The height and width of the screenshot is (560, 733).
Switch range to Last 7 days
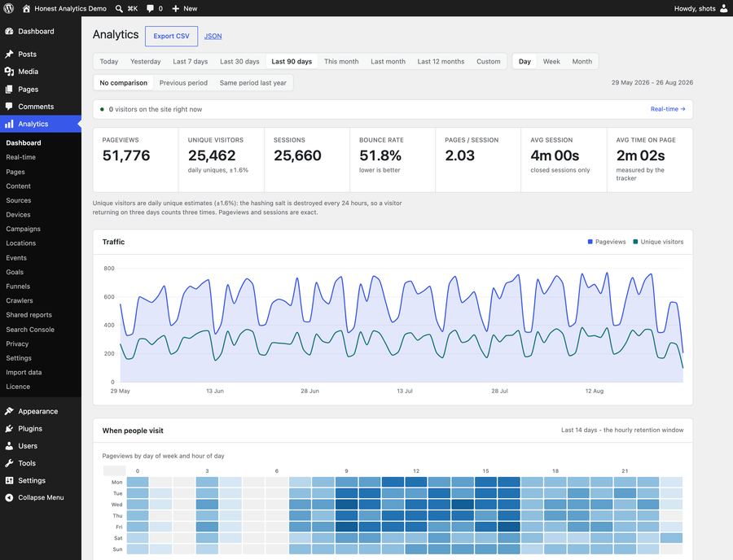(x=191, y=61)
